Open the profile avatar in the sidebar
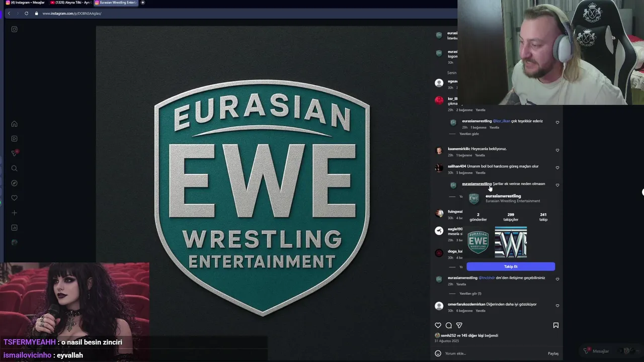Screen dimensions: 644x362 click(x=14, y=242)
